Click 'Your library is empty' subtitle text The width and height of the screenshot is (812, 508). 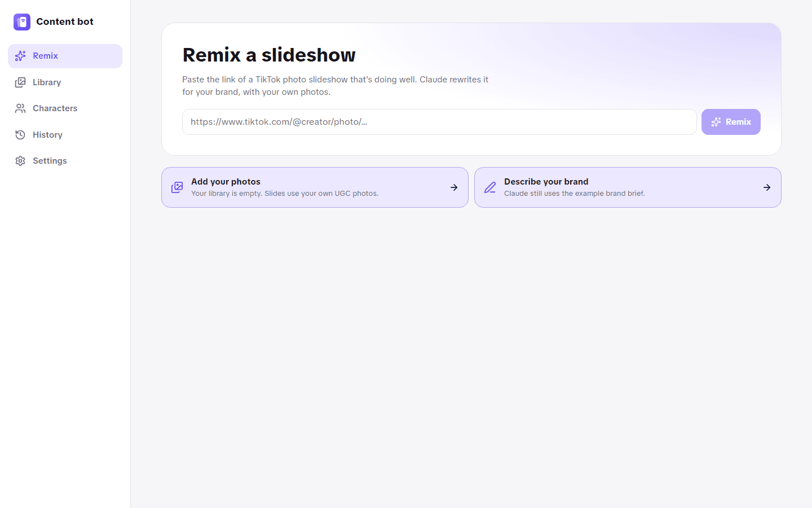285,194
